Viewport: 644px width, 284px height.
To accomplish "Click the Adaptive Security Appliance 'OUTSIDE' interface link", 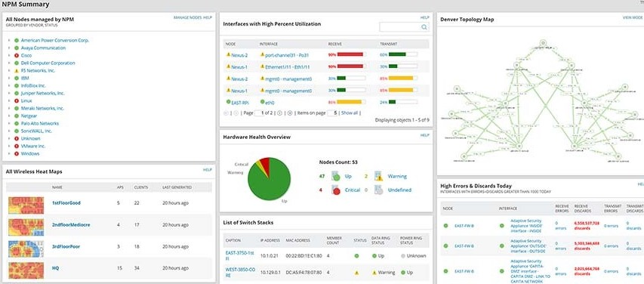I will click(528, 245).
